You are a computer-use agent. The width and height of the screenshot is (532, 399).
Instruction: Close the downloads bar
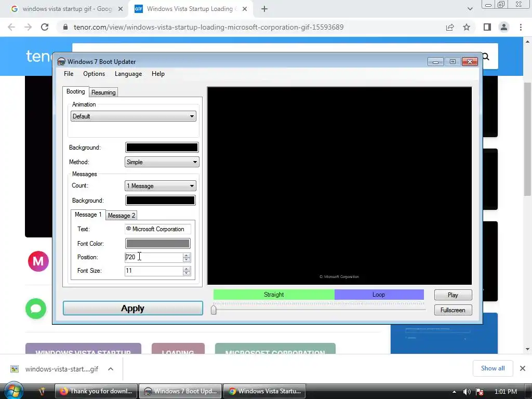click(523, 368)
